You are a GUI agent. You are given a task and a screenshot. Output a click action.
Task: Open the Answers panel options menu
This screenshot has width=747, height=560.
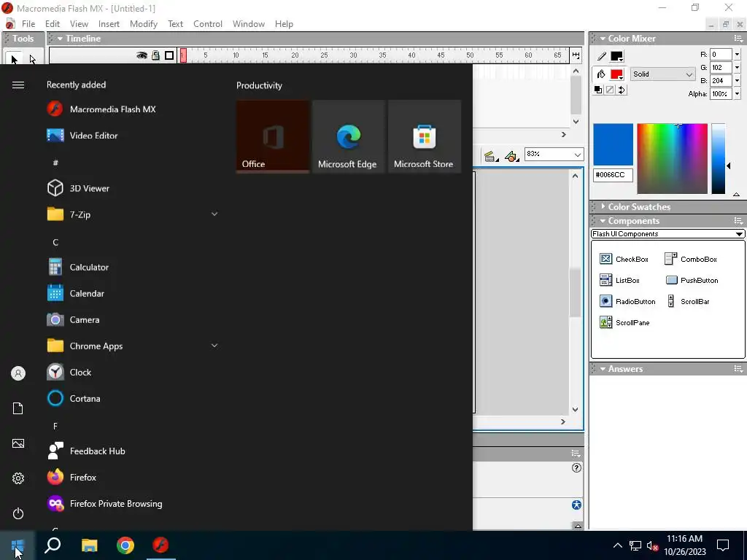pyautogui.click(x=738, y=369)
